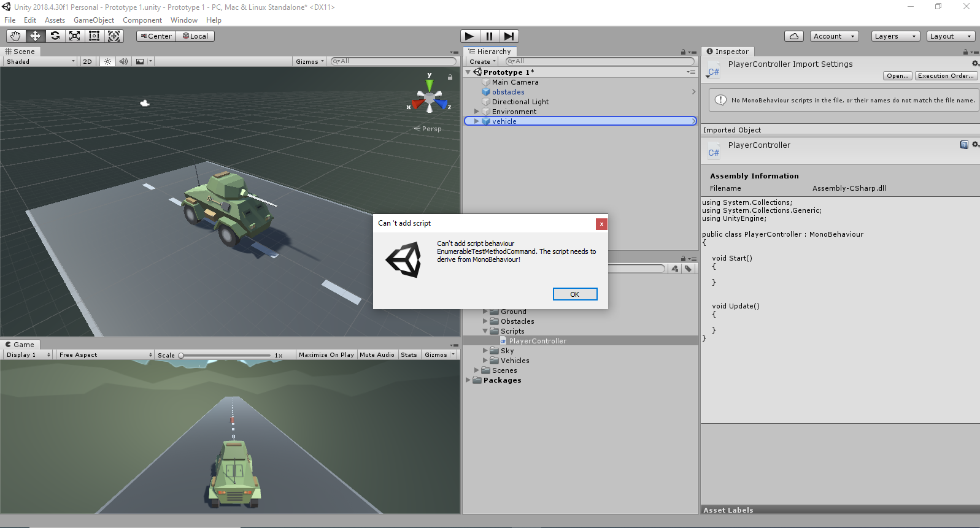This screenshot has width=980, height=528.
Task: Open the Hierarchy Create dropdown
Action: coord(482,61)
